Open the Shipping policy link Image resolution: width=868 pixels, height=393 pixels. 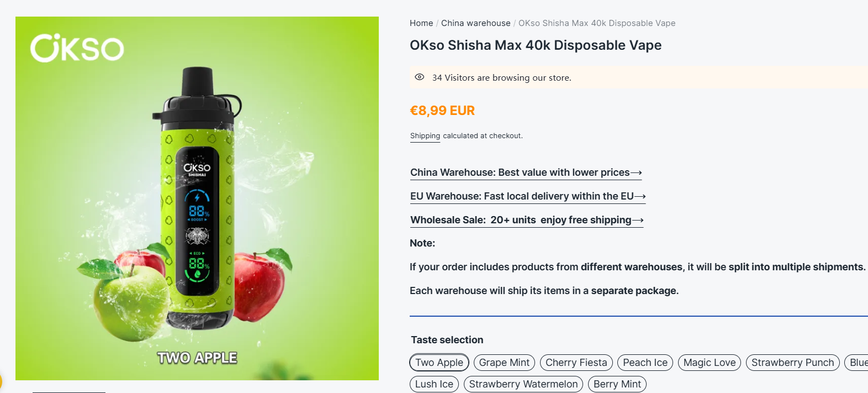425,136
